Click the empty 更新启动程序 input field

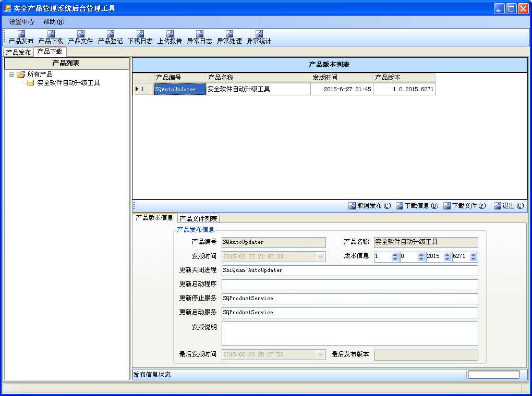350,284
